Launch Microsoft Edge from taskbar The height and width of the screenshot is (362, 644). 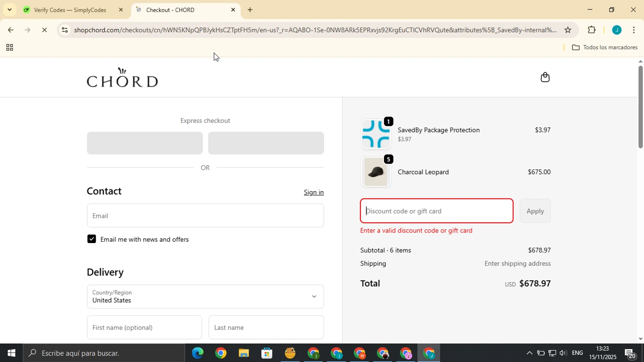click(197, 353)
